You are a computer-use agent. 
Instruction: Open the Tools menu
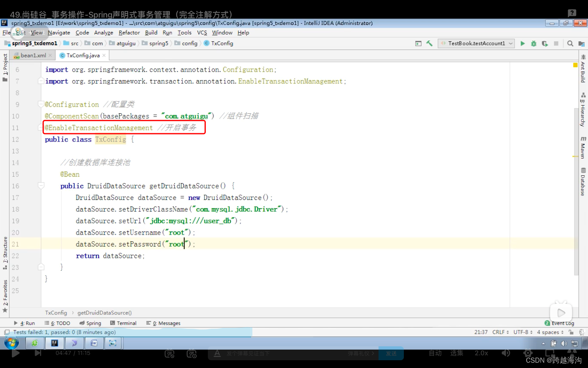185,33
